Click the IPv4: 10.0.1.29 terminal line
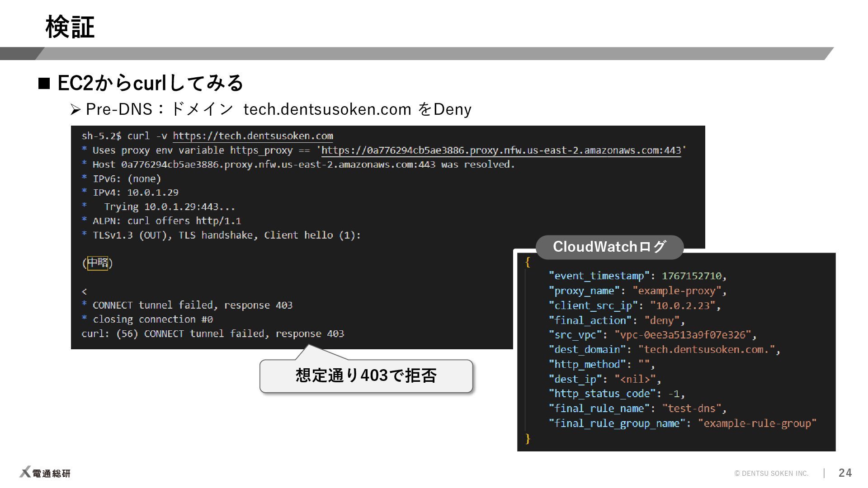 [x=135, y=192]
